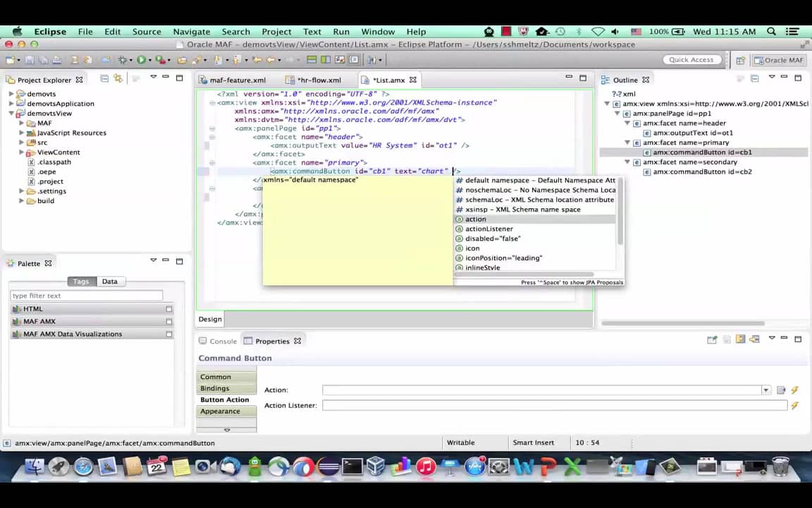Choose 'icon' from content assist proposals

tap(535, 248)
